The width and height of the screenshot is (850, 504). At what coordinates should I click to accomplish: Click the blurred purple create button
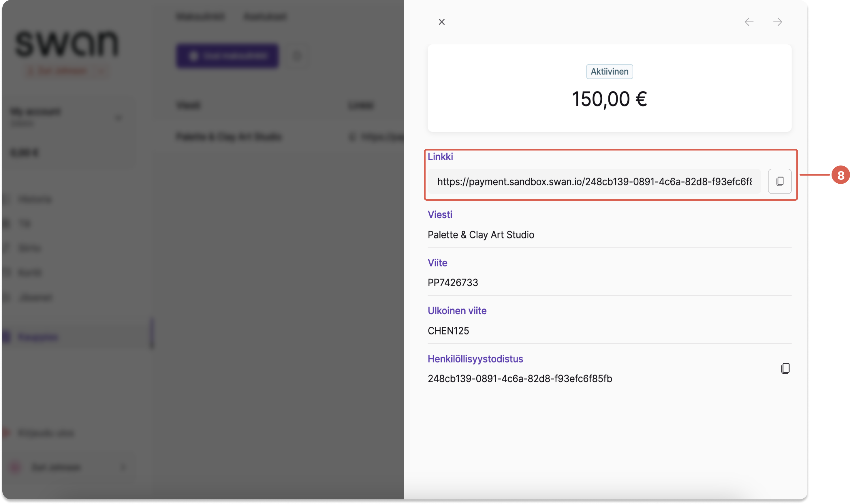(227, 56)
